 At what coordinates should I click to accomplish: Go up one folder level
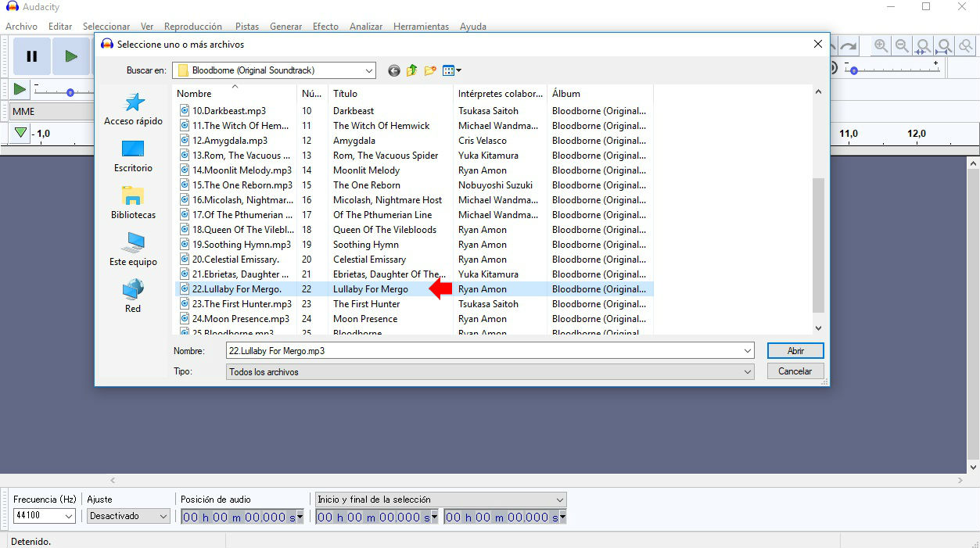(412, 70)
